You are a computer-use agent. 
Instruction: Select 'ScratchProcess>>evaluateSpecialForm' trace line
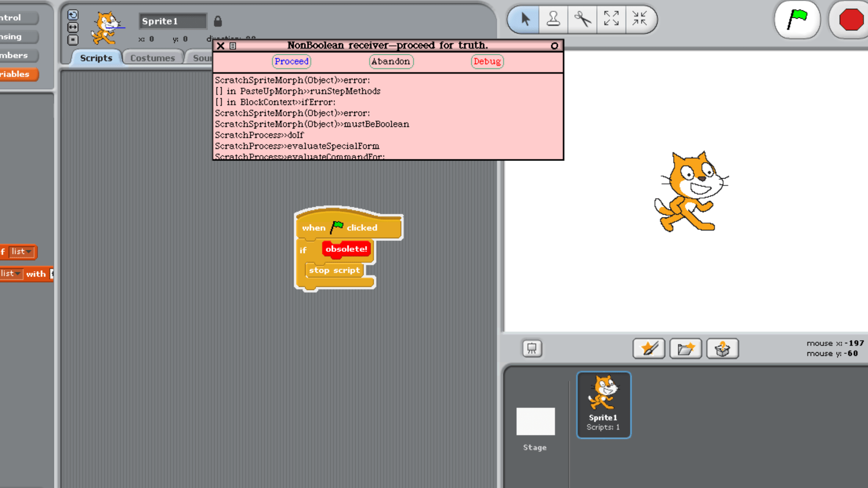coord(297,146)
